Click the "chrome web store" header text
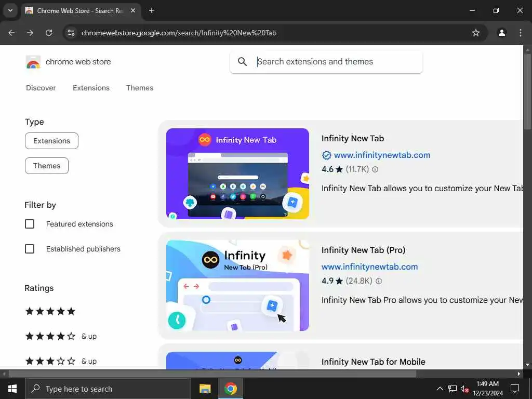Image resolution: width=532 pixels, height=399 pixels. [x=78, y=62]
